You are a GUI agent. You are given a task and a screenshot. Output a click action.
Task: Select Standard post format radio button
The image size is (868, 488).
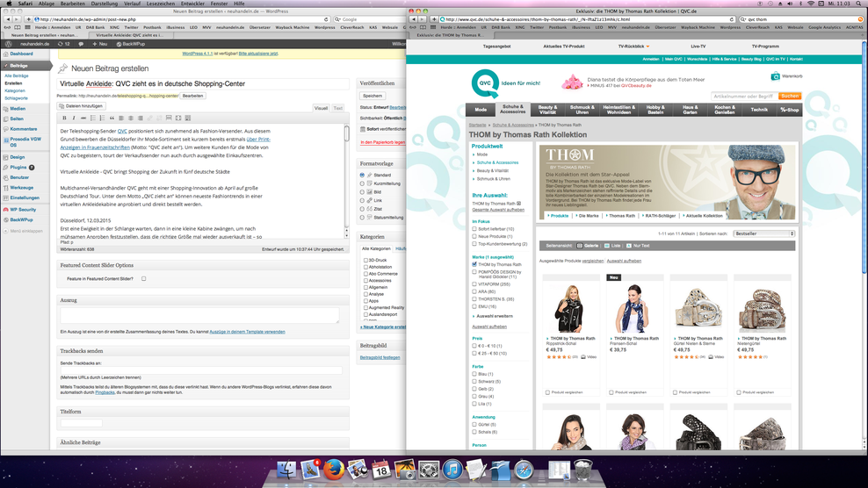point(362,175)
